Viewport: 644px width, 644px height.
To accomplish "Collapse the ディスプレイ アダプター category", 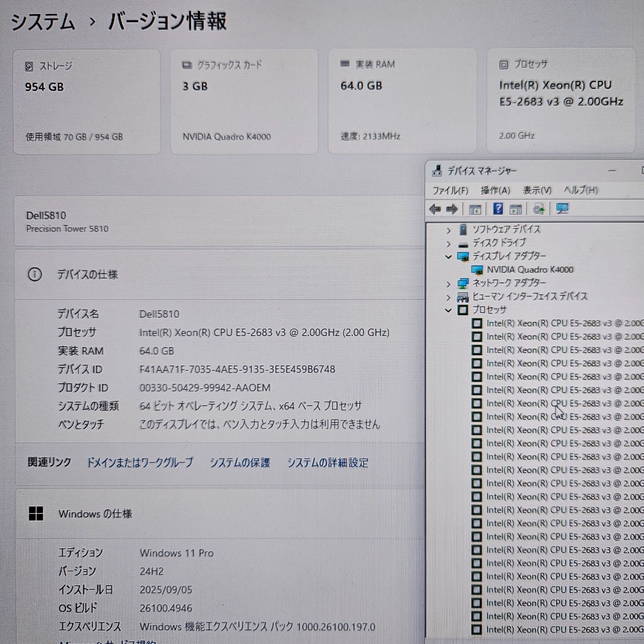I will click(x=448, y=257).
